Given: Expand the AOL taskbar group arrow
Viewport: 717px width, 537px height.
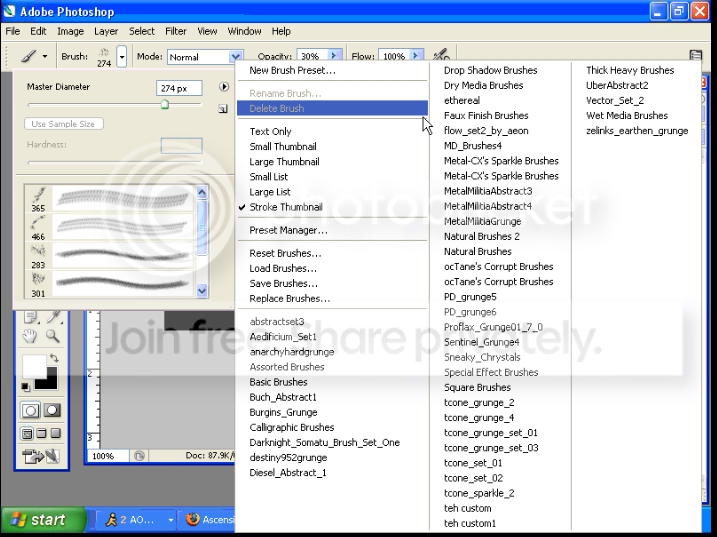Looking at the screenshot, I should [171, 520].
